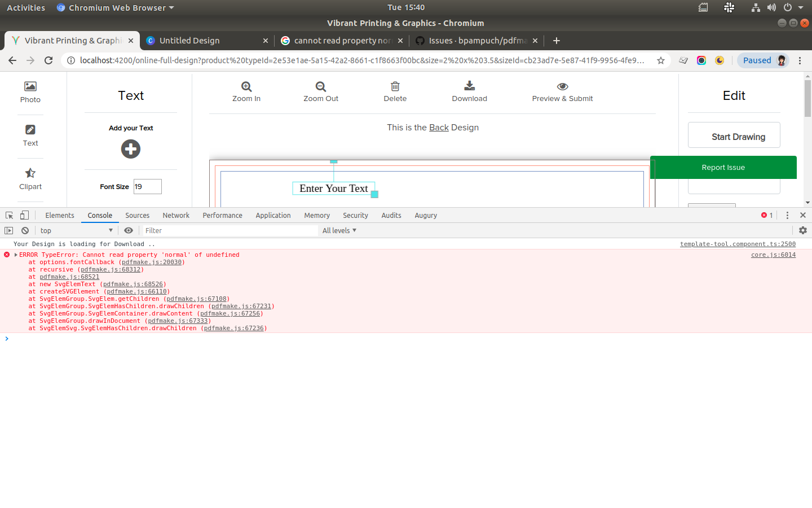
Task: Select the Text tool in the sidebar
Action: [30, 134]
